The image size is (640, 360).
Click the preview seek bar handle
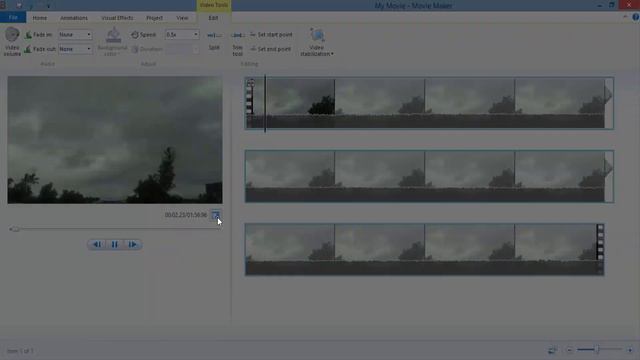point(16,229)
